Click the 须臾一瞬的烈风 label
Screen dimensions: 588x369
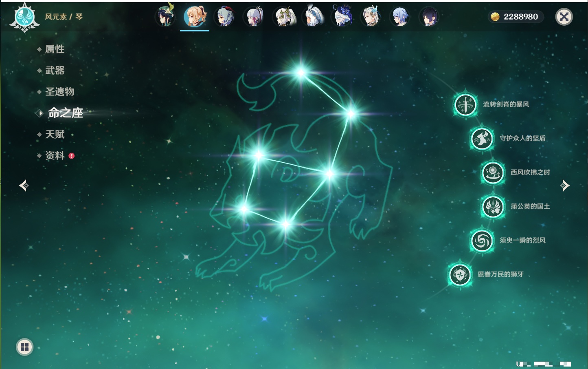coord(523,240)
